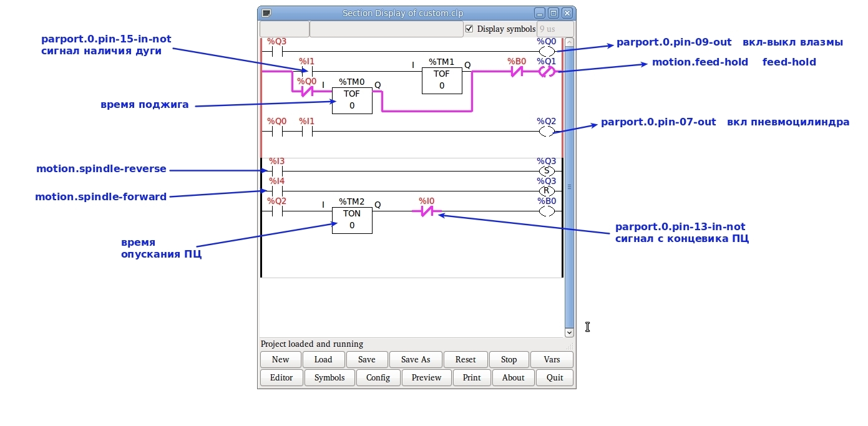
Task: Click the scrollbar down arrow
Action: pyautogui.click(x=569, y=333)
